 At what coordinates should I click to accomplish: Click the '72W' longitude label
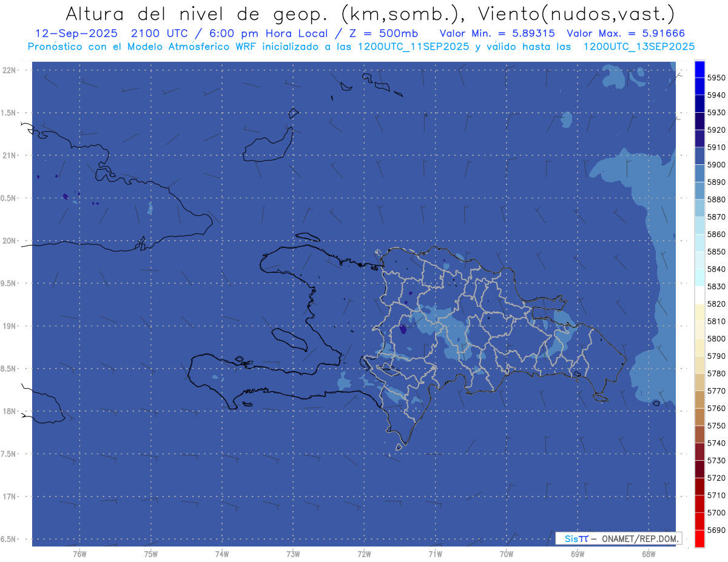(364, 554)
